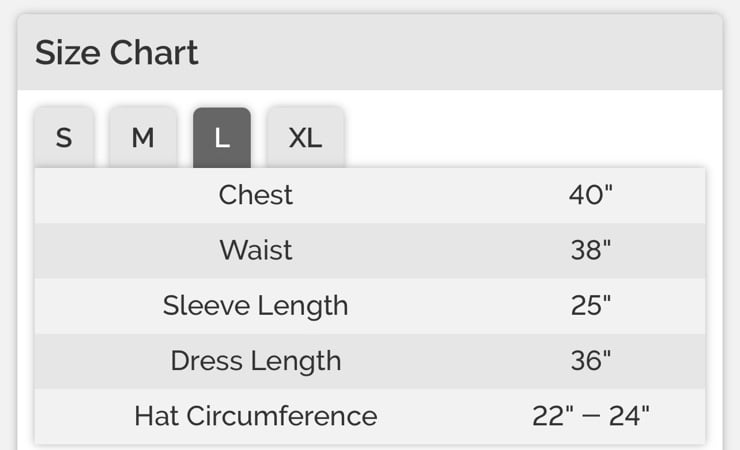Switch to the M size tab
740x450 pixels.
point(143,137)
